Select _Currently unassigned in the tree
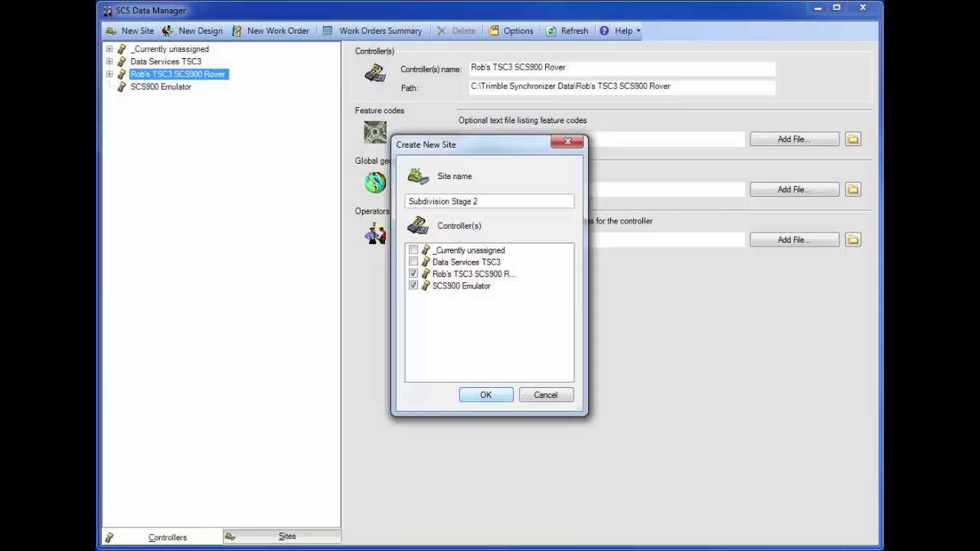 [x=169, y=49]
